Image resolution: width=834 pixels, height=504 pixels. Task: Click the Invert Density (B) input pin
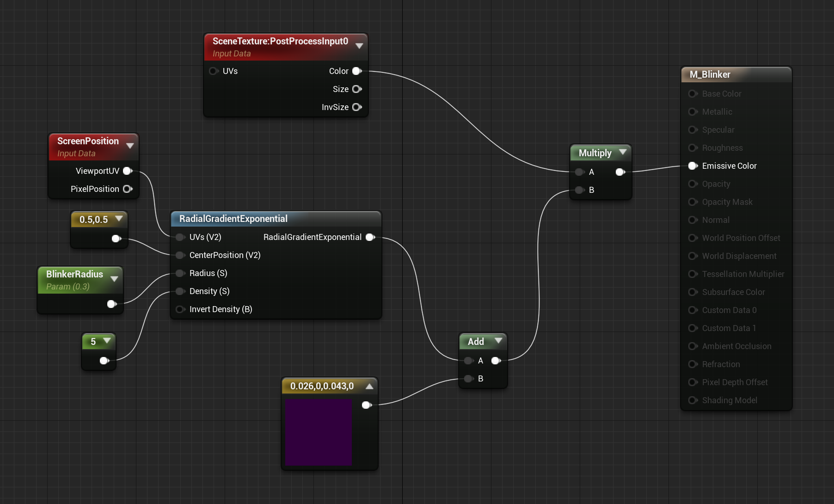pyautogui.click(x=180, y=309)
